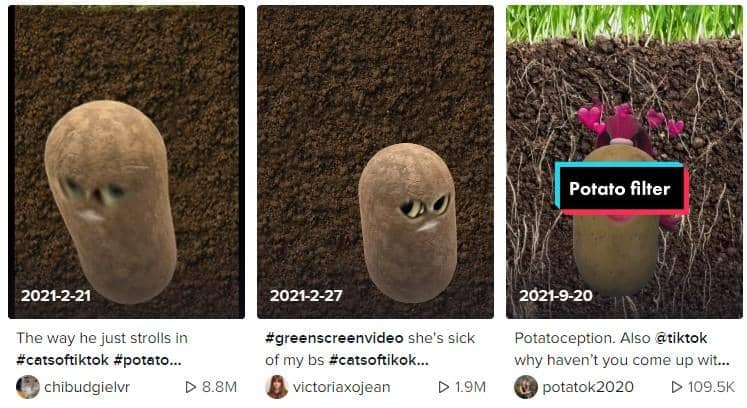Image resolution: width=747 pixels, height=408 pixels.
Task: Click play icon beside 109.5K views
Action: tap(676, 387)
